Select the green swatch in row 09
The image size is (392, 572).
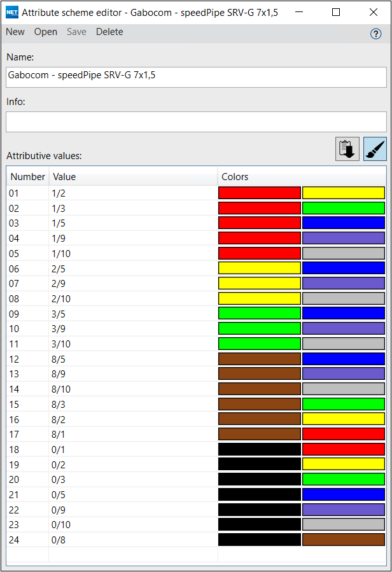click(260, 314)
